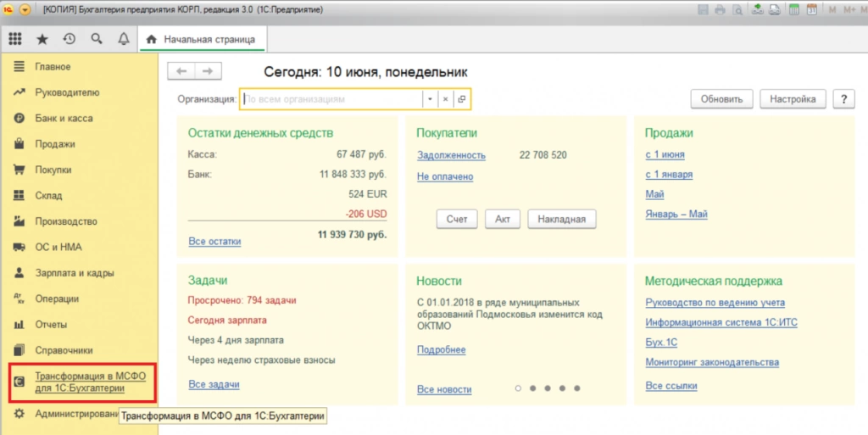The width and height of the screenshot is (868, 435).
Task: Open the Май sales link
Action: pyautogui.click(x=654, y=194)
